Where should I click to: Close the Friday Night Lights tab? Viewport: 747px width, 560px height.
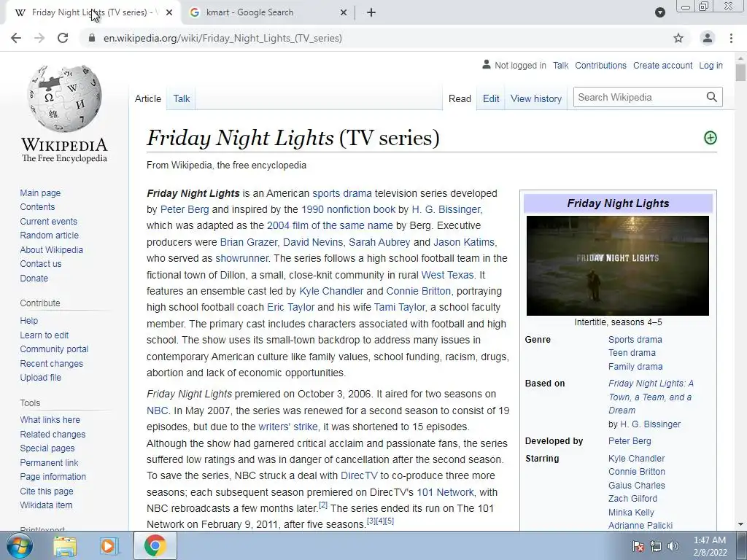(x=169, y=12)
